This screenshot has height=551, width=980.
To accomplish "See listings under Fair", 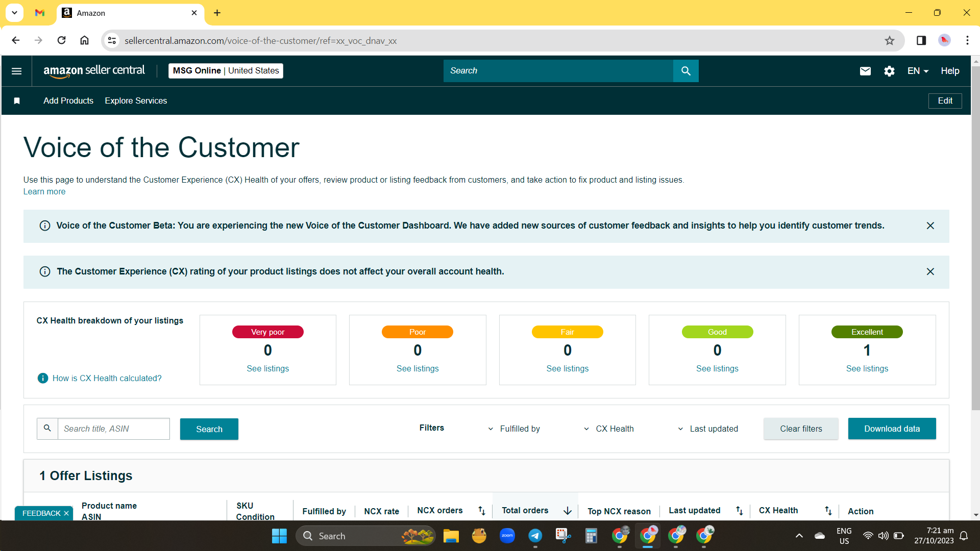I will click(x=567, y=368).
